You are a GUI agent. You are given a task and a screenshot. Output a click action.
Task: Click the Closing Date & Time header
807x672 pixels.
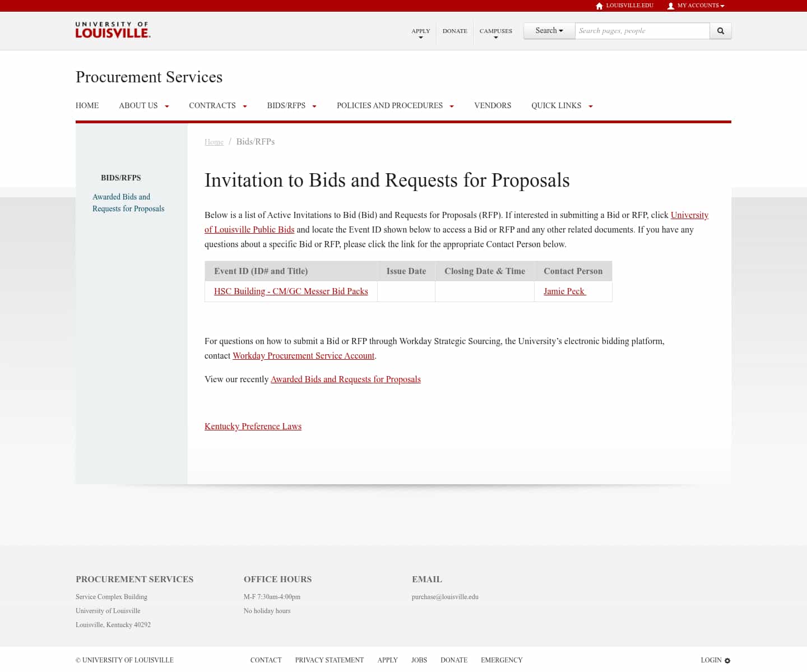[485, 271]
